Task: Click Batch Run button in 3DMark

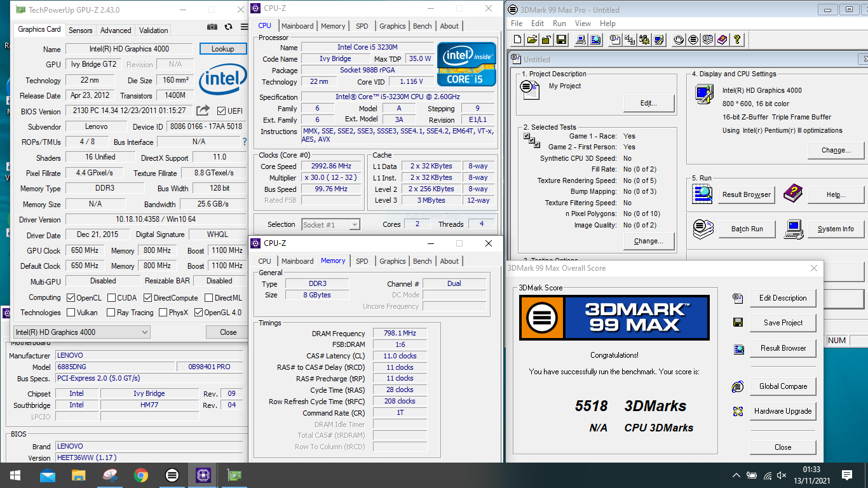Action: pos(747,229)
